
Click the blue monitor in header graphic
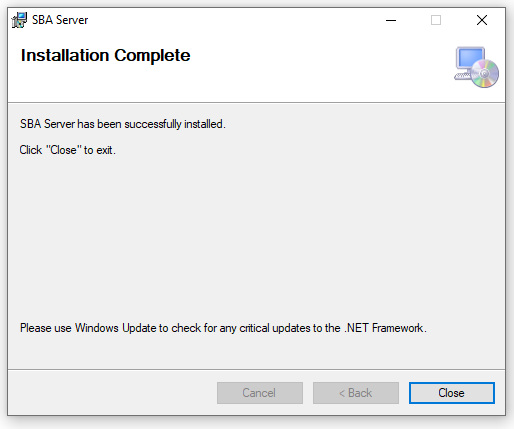click(471, 59)
